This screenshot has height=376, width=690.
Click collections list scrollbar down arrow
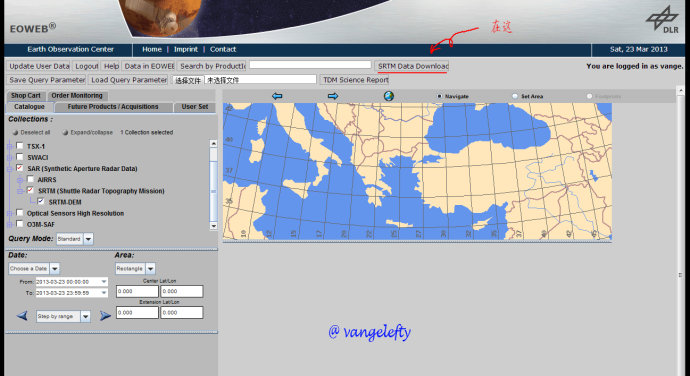[213, 226]
